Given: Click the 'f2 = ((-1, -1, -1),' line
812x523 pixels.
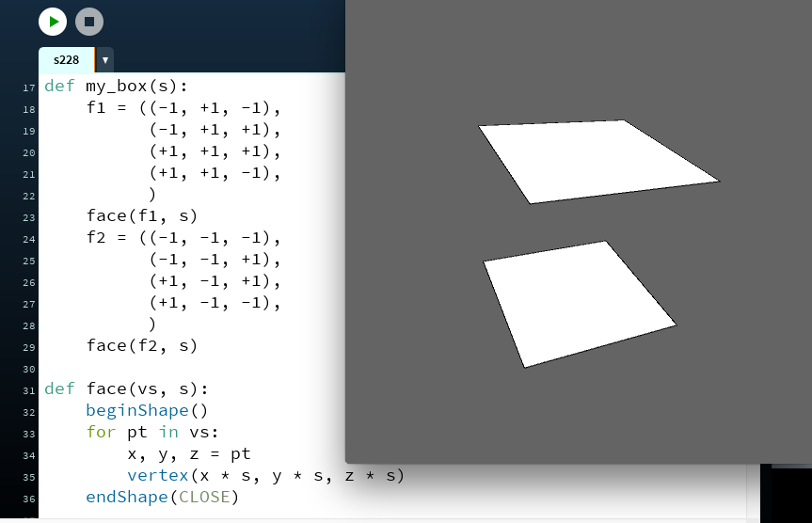Looking at the screenshot, I should click(183, 237).
